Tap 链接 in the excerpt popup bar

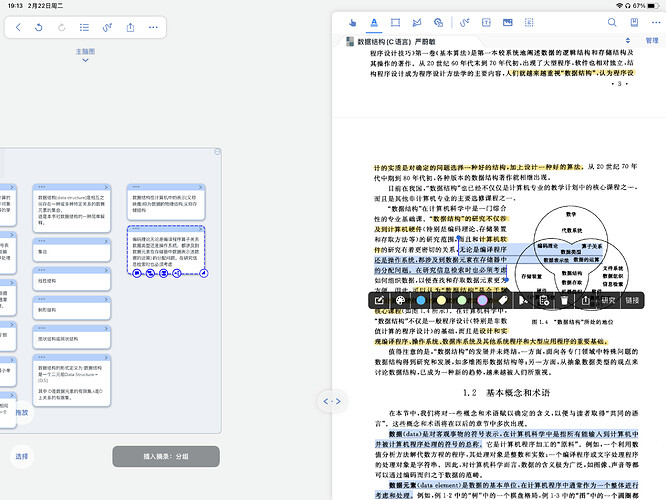coord(632,300)
